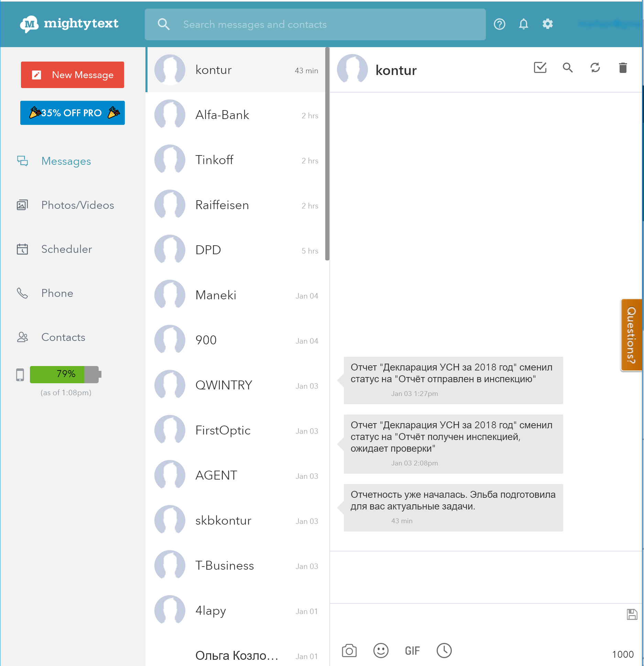Screen dimensions: 644x666
Task: Open the DPD conversation
Action: [x=236, y=250]
